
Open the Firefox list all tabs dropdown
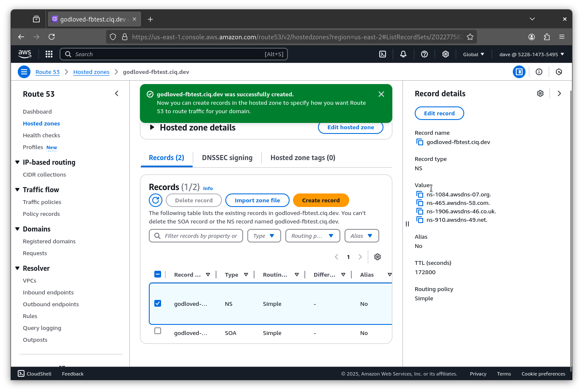pos(532,19)
